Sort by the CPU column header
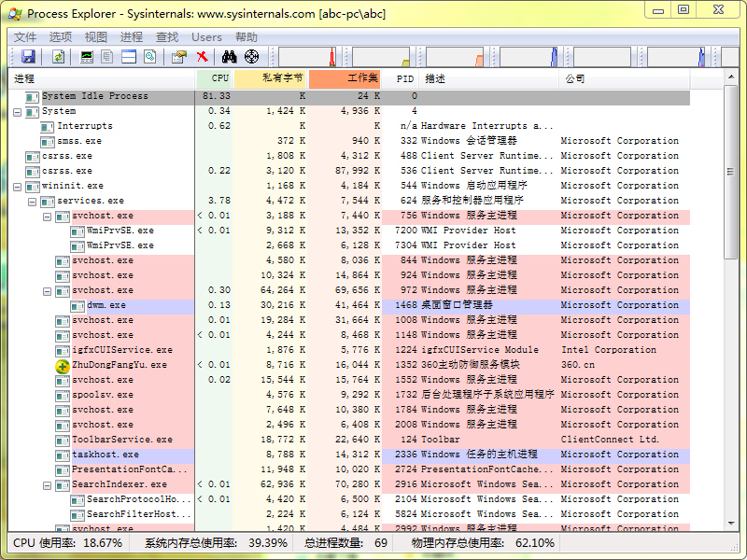The height and width of the screenshot is (560, 747). (214, 78)
